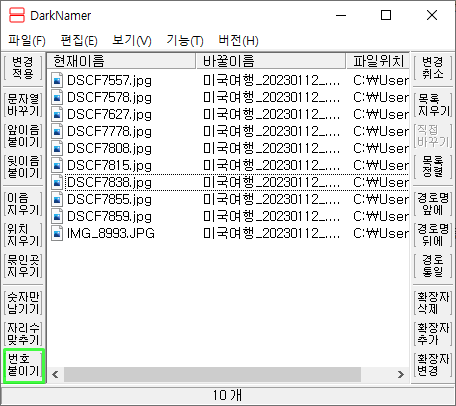Viewport: 456px width, 406px height.
Task: Click the 경로 통일 button
Action: (433, 266)
